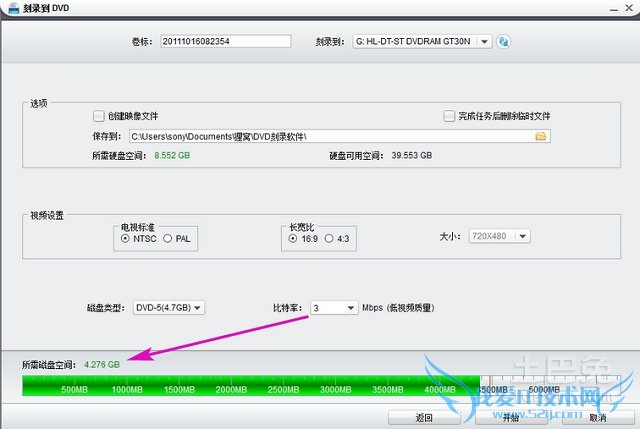The width and height of the screenshot is (640, 429).
Task: Enable the 创建映像文件 checkbox
Action: tap(98, 116)
